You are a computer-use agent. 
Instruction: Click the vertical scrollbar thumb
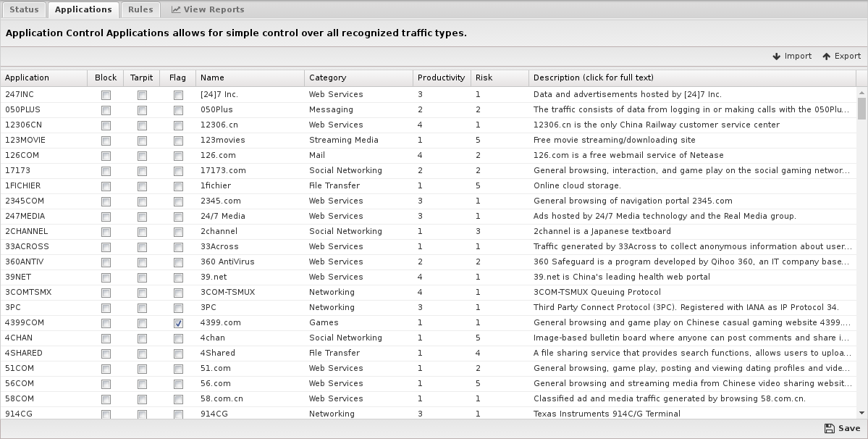click(x=861, y=108)
